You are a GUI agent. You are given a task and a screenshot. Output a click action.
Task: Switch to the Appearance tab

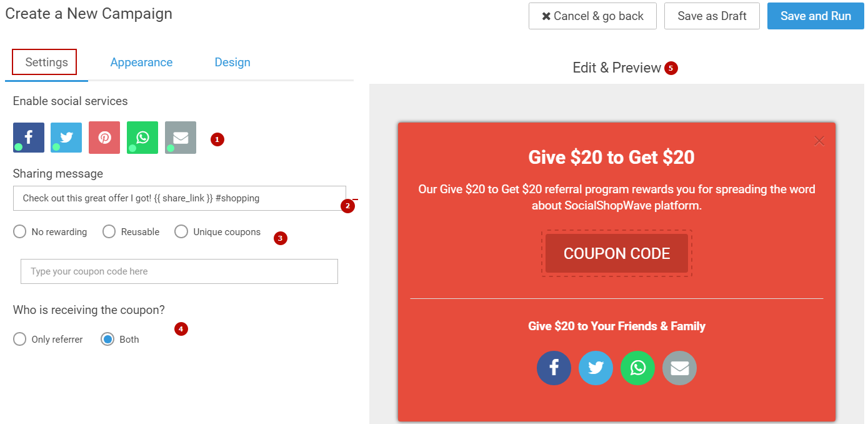tap(141, 63)
